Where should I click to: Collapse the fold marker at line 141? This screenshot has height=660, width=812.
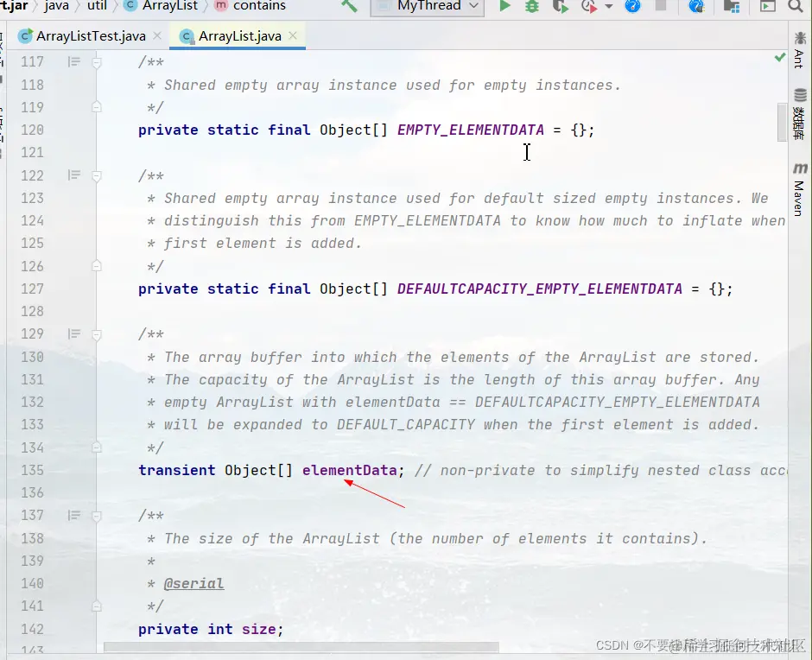(97, 606)
